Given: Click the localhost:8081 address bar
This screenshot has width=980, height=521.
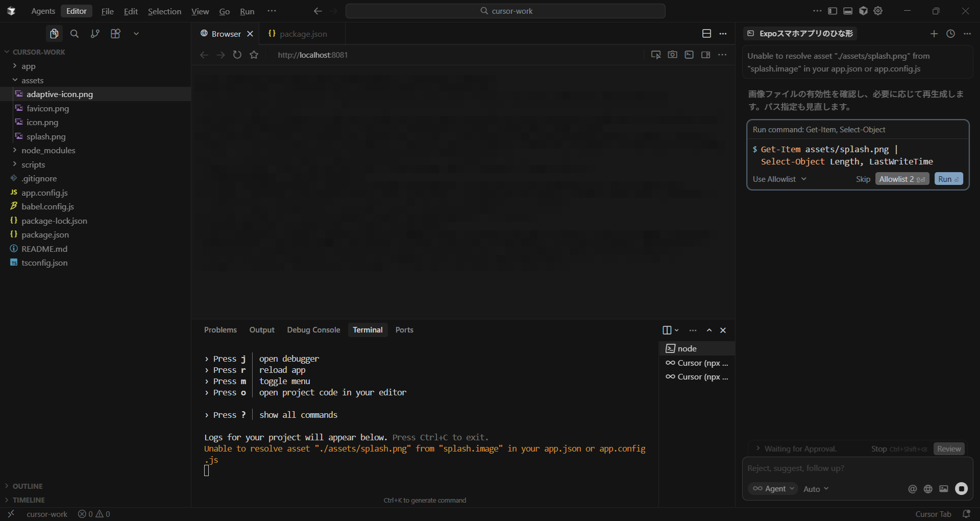Looking at the screenshot, I should click(312, 55).
